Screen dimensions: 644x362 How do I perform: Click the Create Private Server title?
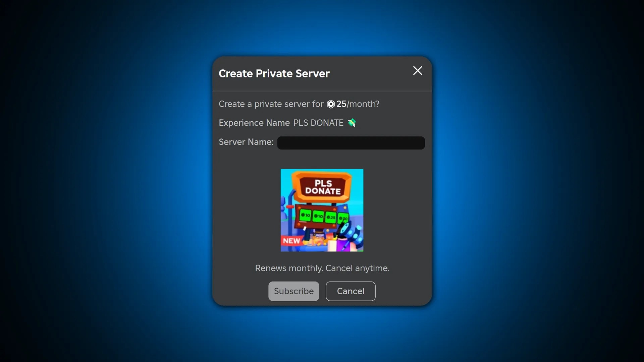[274, 74]
